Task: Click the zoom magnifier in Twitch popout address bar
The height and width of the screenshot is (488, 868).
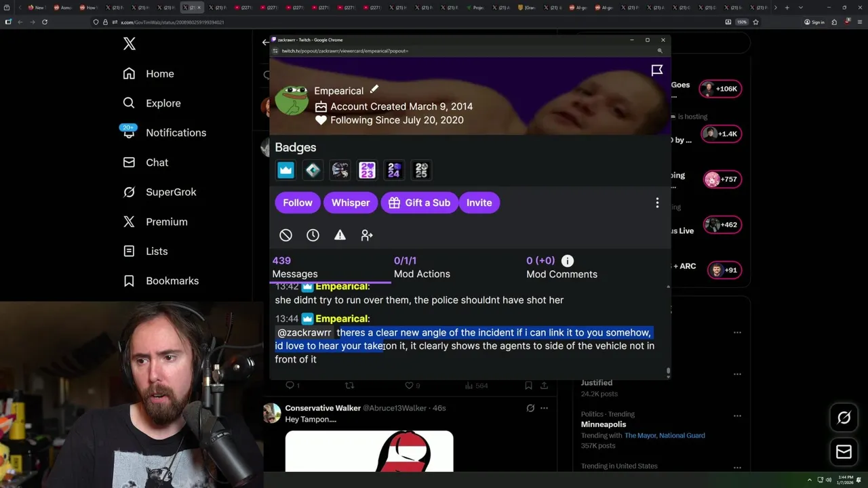Action: (660, 51)
